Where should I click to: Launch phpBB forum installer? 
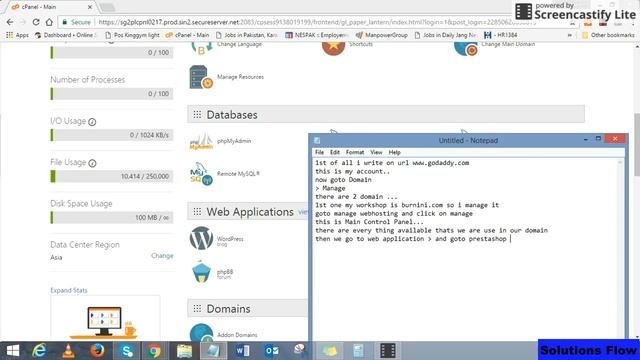point(201,272)
